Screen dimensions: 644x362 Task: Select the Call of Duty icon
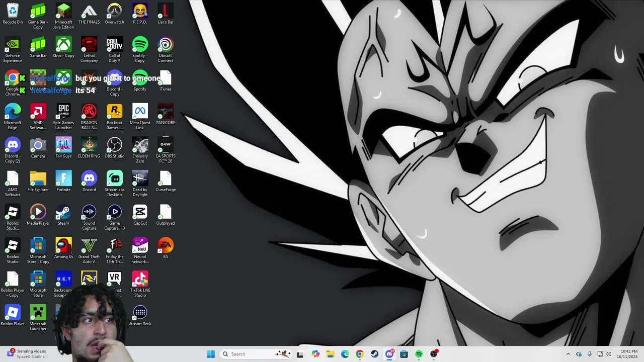(114, 50)
